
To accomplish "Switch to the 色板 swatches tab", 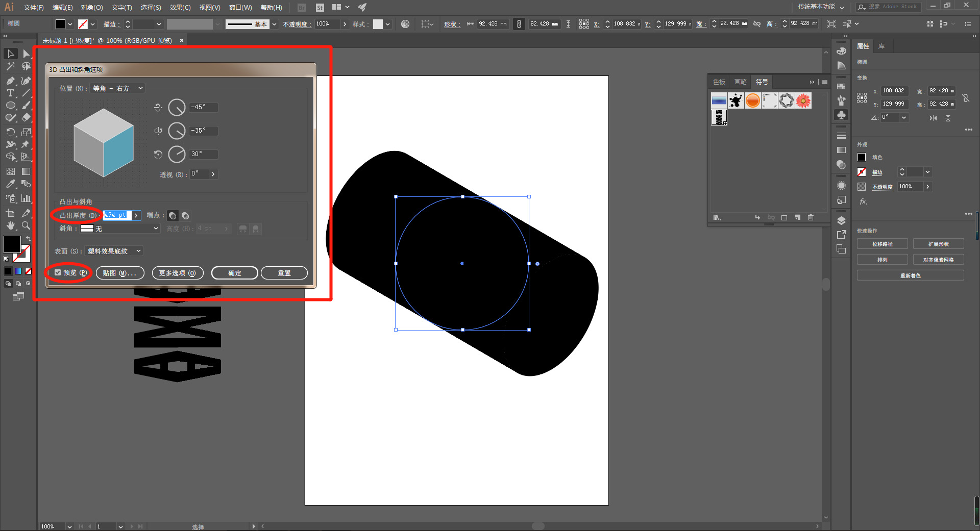I will click(719, 82).
